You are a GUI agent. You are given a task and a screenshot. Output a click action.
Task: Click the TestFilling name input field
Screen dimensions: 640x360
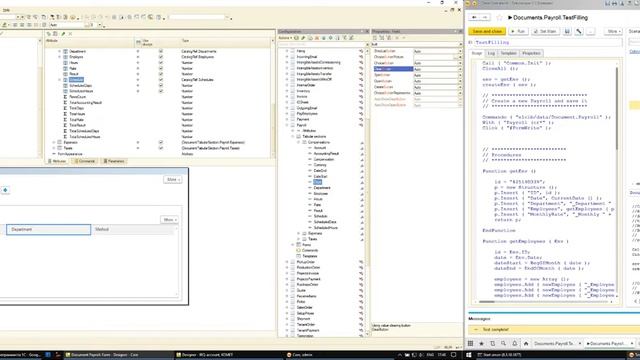point(548,42)
